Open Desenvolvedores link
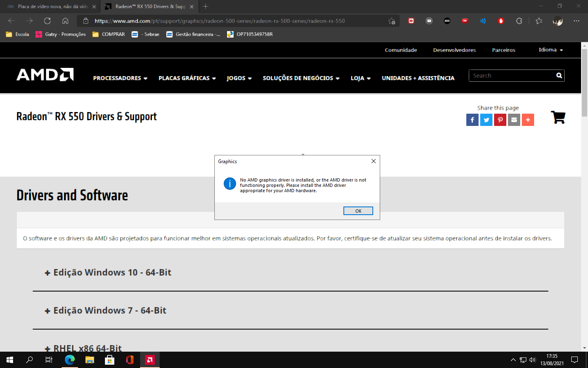Image resolution: width=588 pixels, height=368 pixels. point(454,50)
